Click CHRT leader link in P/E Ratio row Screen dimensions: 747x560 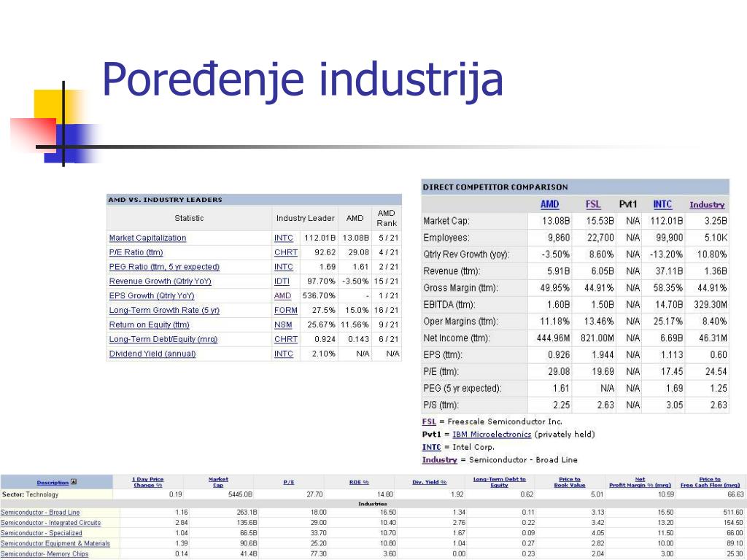286,252
